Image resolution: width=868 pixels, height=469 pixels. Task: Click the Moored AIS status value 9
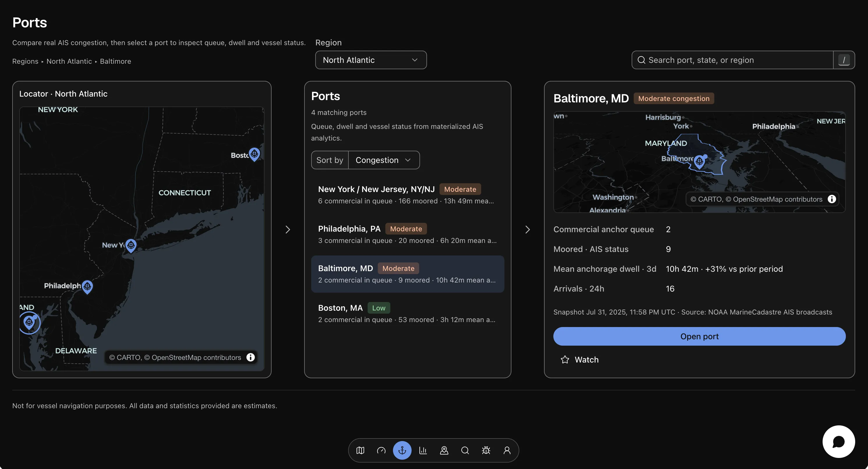(668, 249)
